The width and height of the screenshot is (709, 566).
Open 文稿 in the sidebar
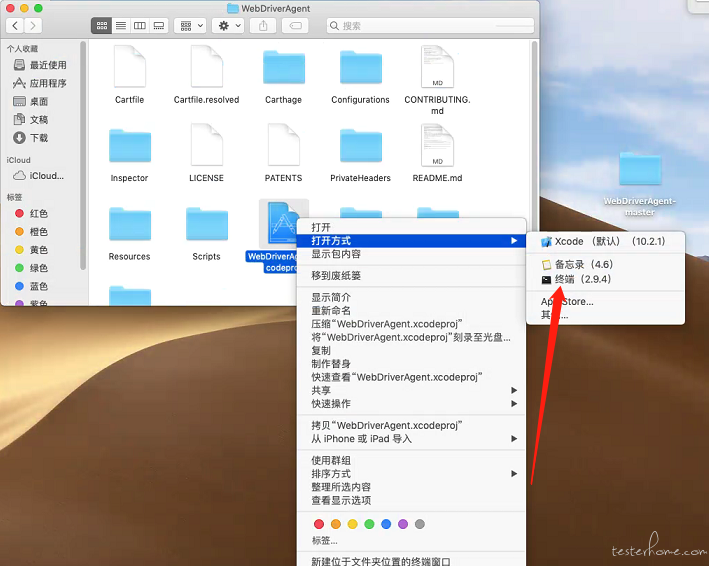pos(31,119)
